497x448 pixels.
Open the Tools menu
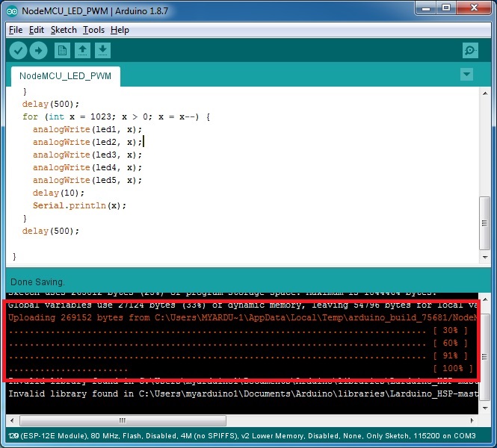coord(93,30)
